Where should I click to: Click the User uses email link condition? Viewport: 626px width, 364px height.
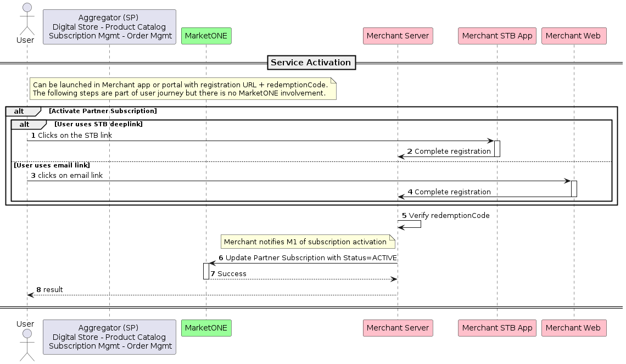[x=52, y=165]
